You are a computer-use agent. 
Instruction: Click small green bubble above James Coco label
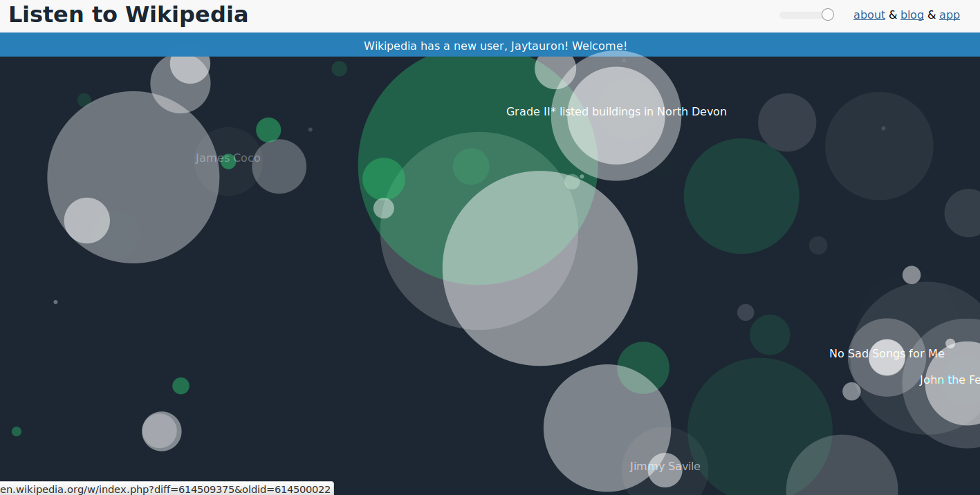tap(268, 130)
